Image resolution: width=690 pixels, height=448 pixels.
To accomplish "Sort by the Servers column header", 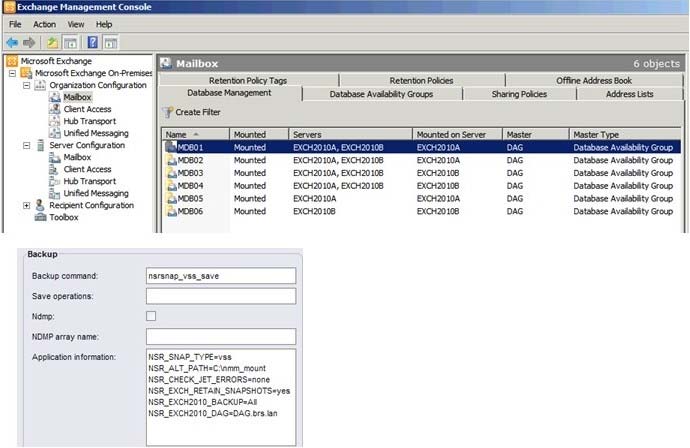I will [x=350, y=134].
